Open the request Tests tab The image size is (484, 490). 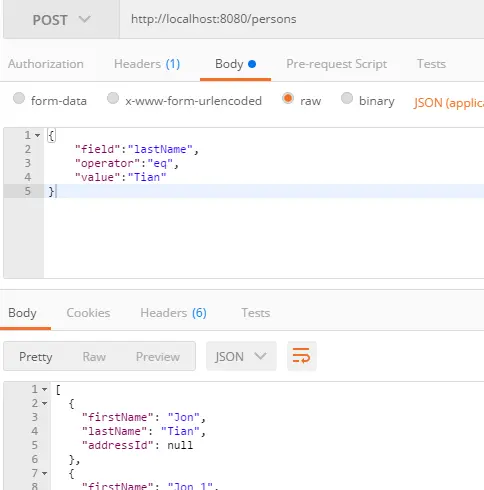tap(431, 64)
